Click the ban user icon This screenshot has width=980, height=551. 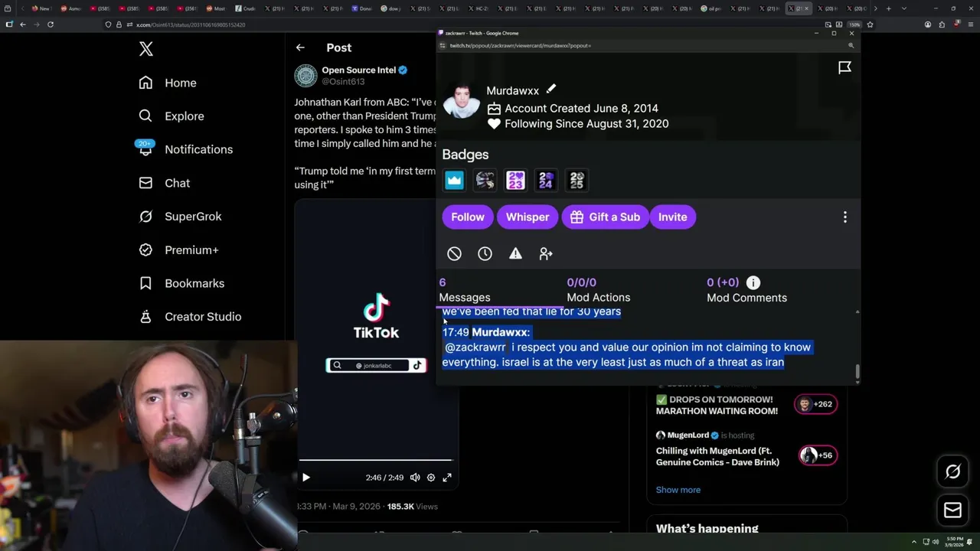click(x=454, y=253)
